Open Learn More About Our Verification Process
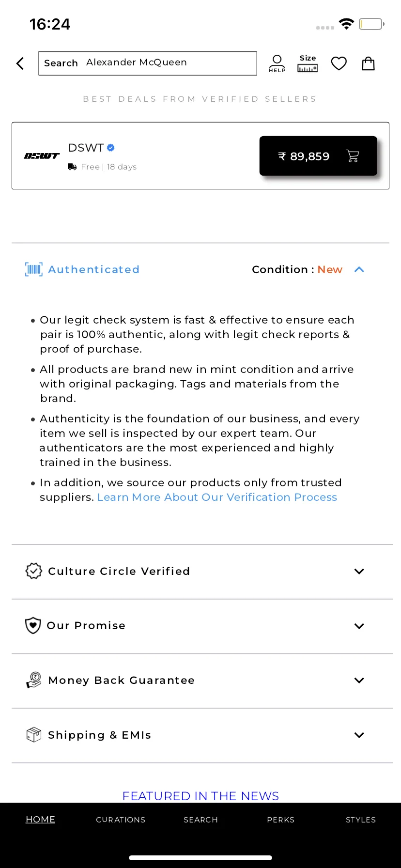Image resolution: width=401 pixels, height=868 pixels. [x=217, y=497]
